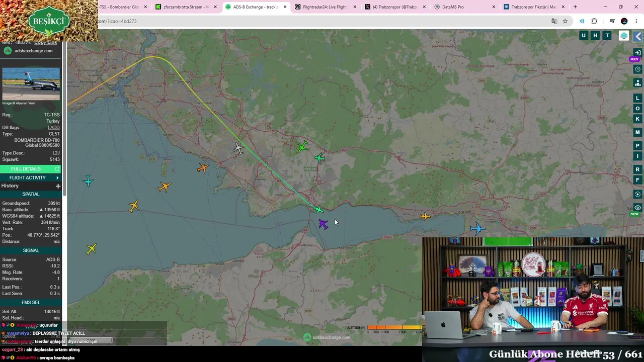This screenshot has width=644, height=362.
Task: Collapse the right sidebar with the arrow button
Action: [638, 36]
